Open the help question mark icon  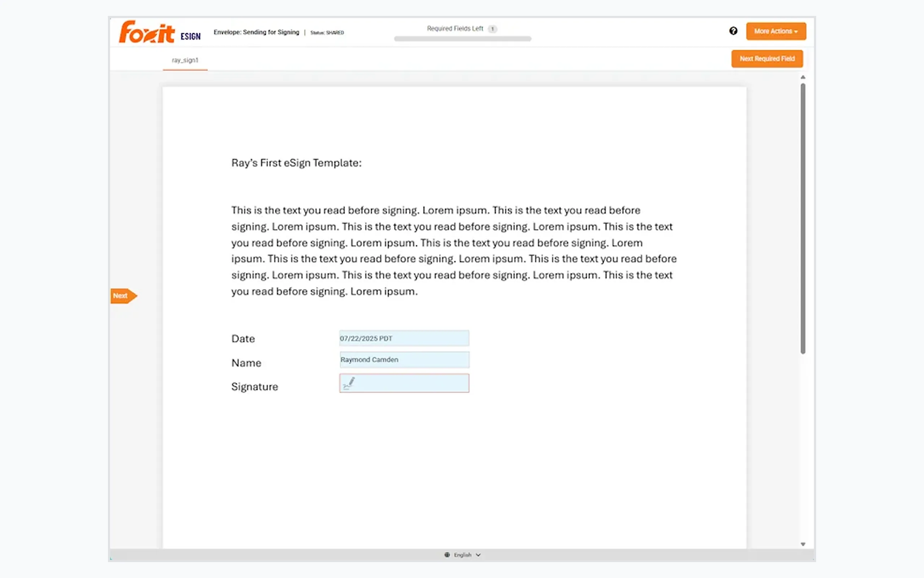point(733,31)
